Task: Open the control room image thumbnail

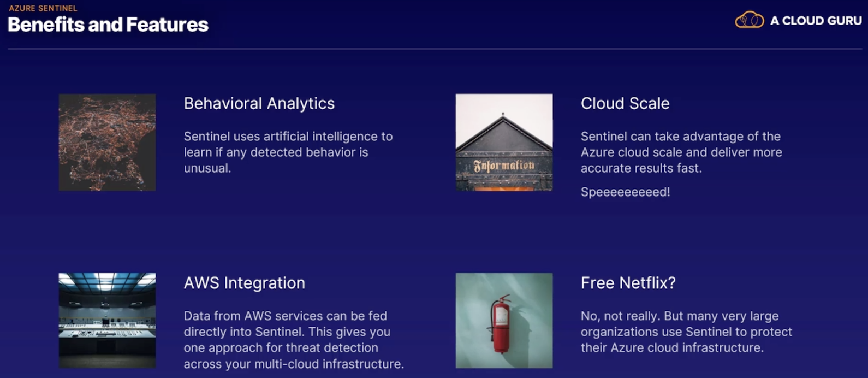Action: coord(107,320)
